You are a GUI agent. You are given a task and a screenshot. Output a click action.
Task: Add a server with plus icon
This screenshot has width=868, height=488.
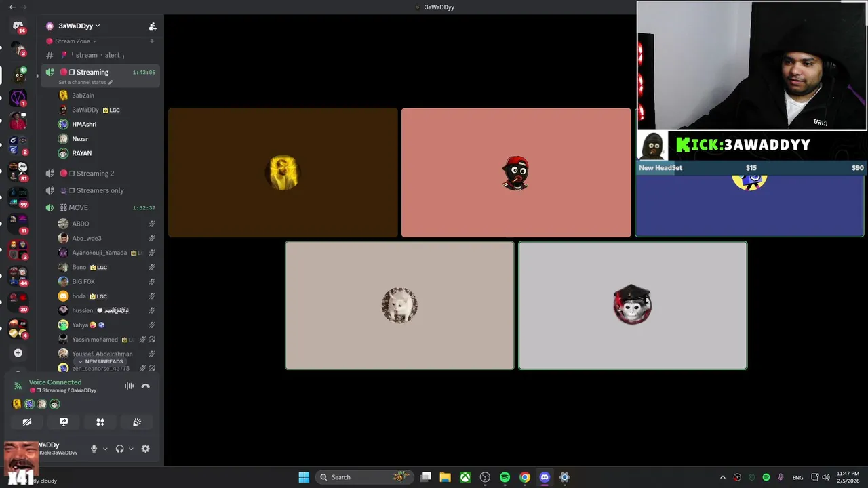click(x=18, y=353)
